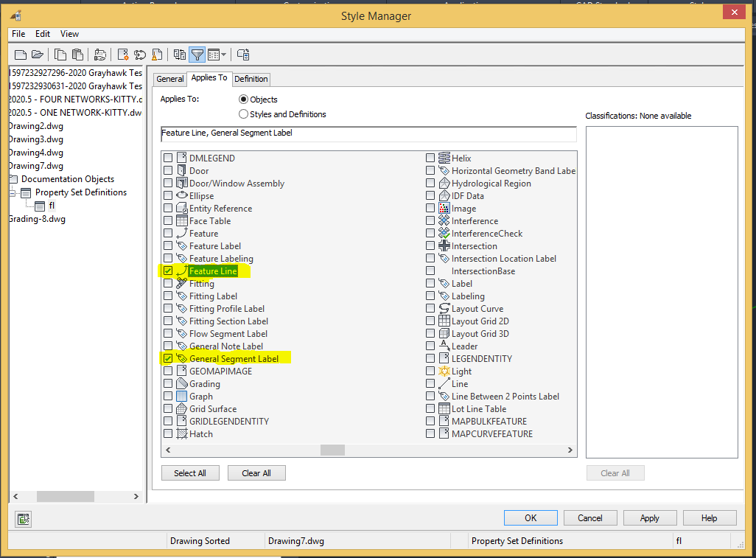This screenshot has height=558, width=756.
Task: Click the object list scroll right arrow
Action: pos(570,450)
